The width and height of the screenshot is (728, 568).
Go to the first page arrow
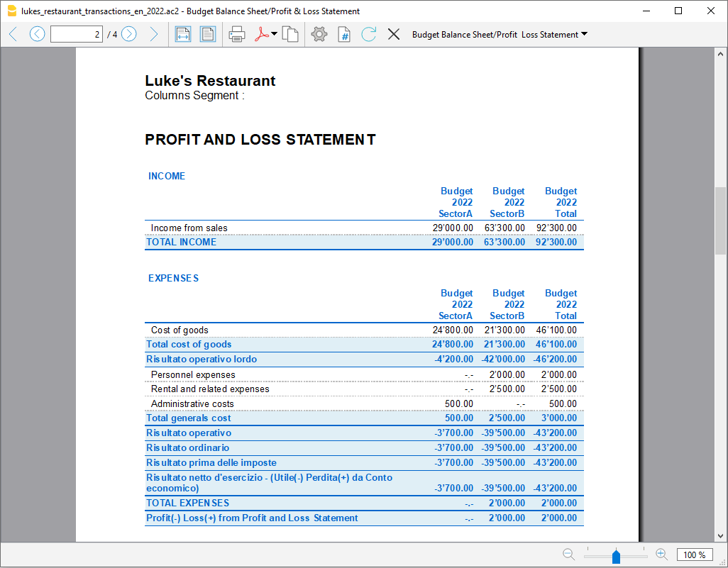(13, 34)
